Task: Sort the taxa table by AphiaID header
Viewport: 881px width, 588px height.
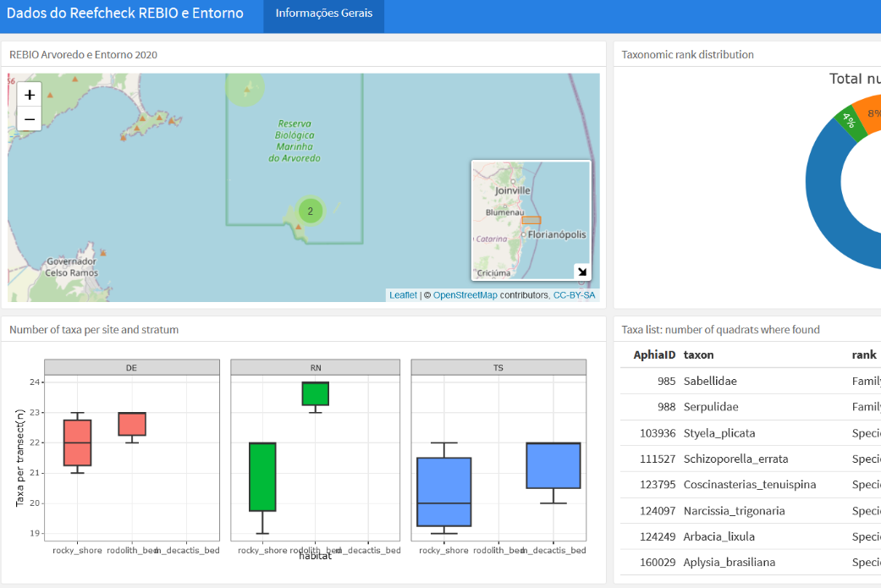Action: pos(653,354)
